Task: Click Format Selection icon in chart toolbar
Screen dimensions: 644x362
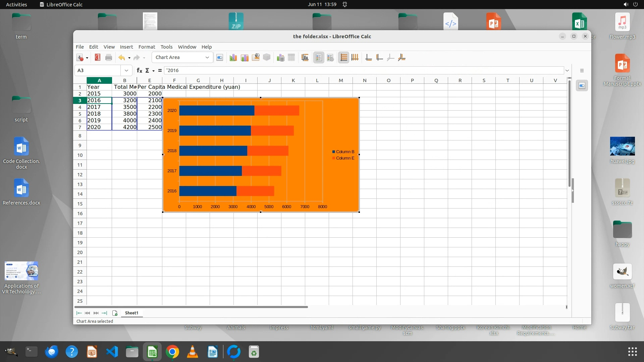Action: pos(220,58)
